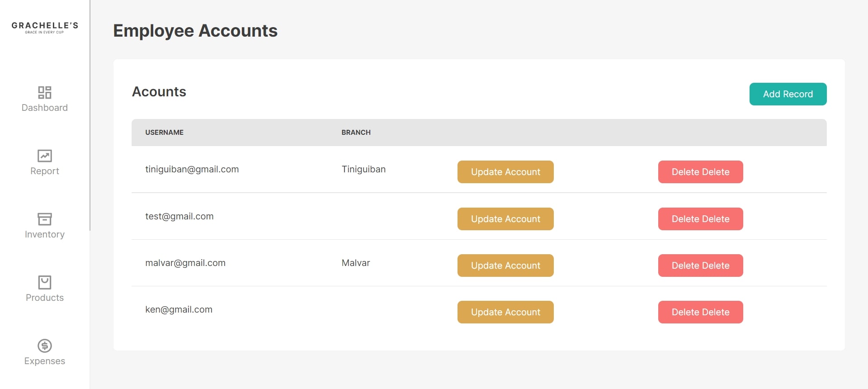Image resolution: width=868 pixels, height=389 pixels.
Task: Open the Inventory sidebar label
Action: (x=45, y=234)
